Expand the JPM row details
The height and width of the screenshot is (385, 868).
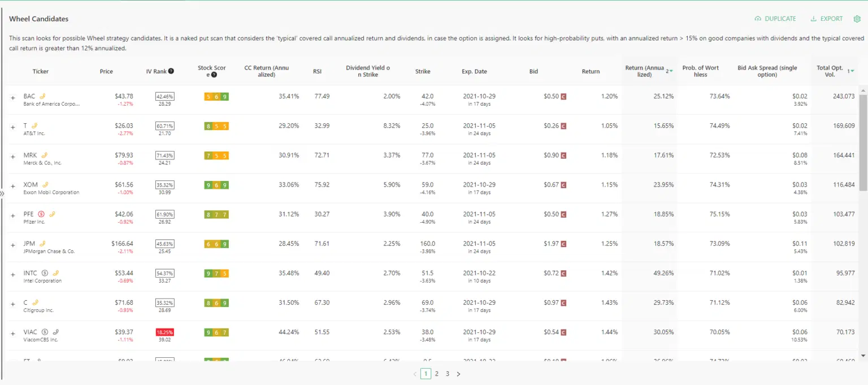click(x=13, y=245)
